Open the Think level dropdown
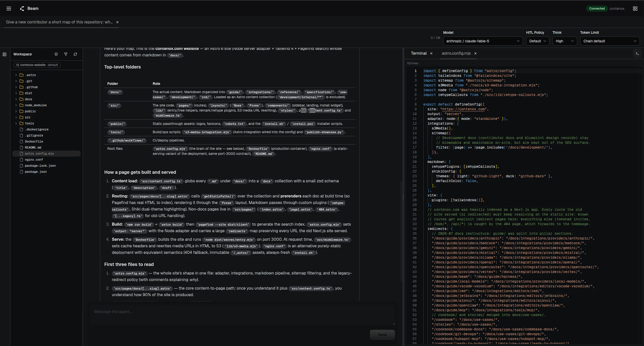The image size is (644, 346). pyautogui.click(x=565, y=41)
